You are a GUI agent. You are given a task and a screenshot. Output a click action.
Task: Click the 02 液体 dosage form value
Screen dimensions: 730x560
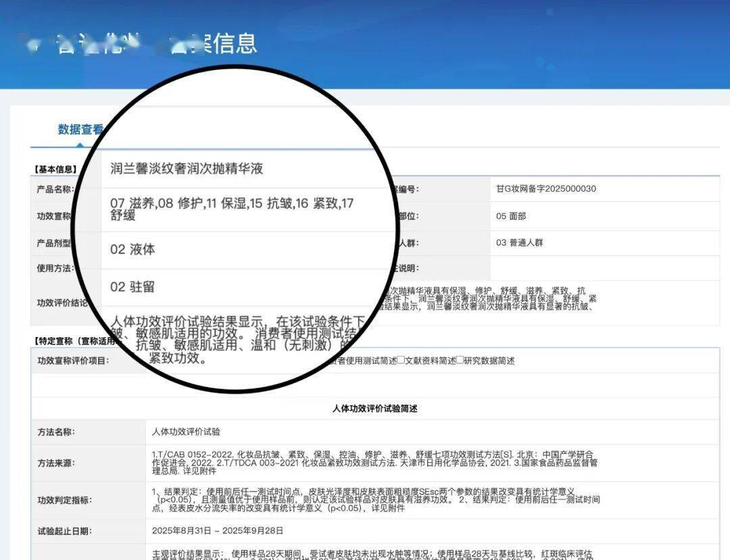pos(132,249)
